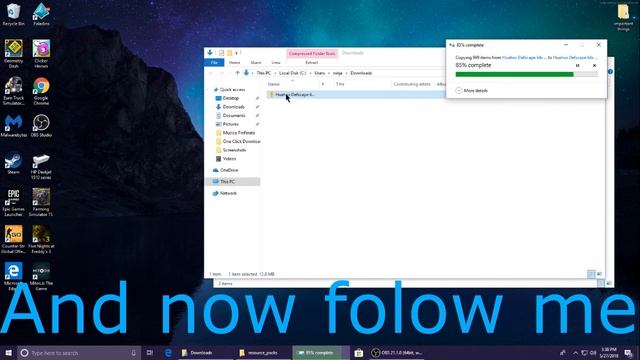
Task: Switch to 85% complete taskbar button
Action: [x=321, y=353]
